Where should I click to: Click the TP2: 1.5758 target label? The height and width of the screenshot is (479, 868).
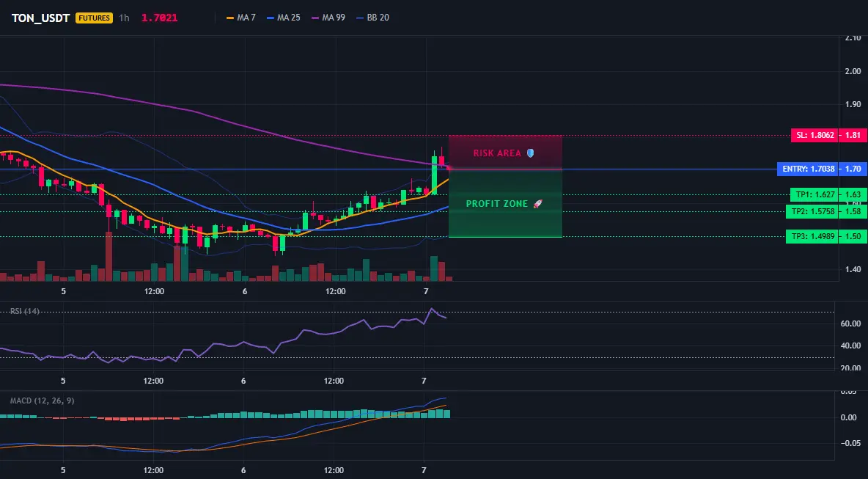click(812, 211)
